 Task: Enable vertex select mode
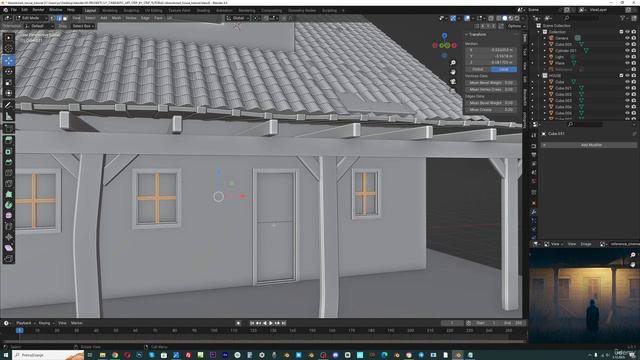coord(54,18)
